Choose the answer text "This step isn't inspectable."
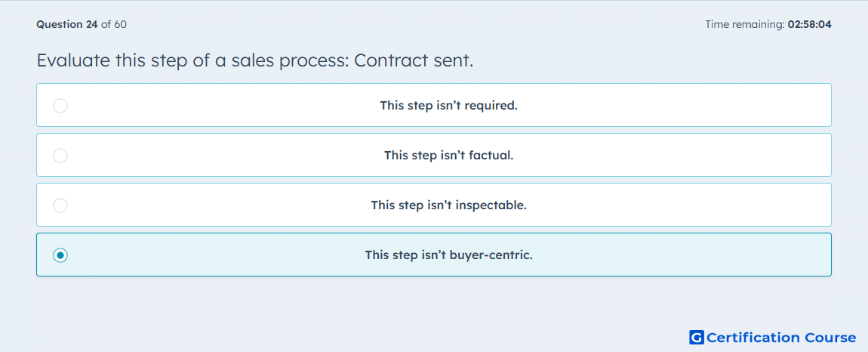The image size is (868, 352). coord(448,205)
